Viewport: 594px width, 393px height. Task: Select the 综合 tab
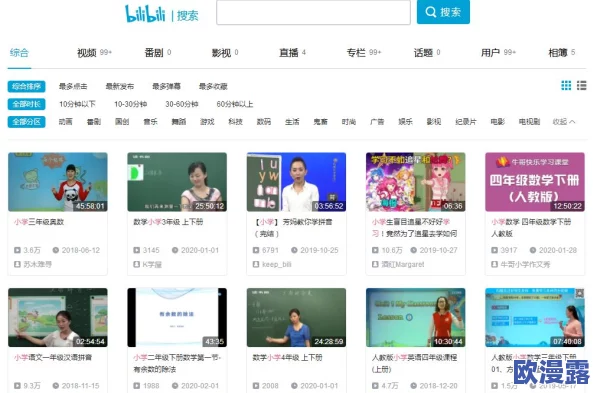coord(19,53)
